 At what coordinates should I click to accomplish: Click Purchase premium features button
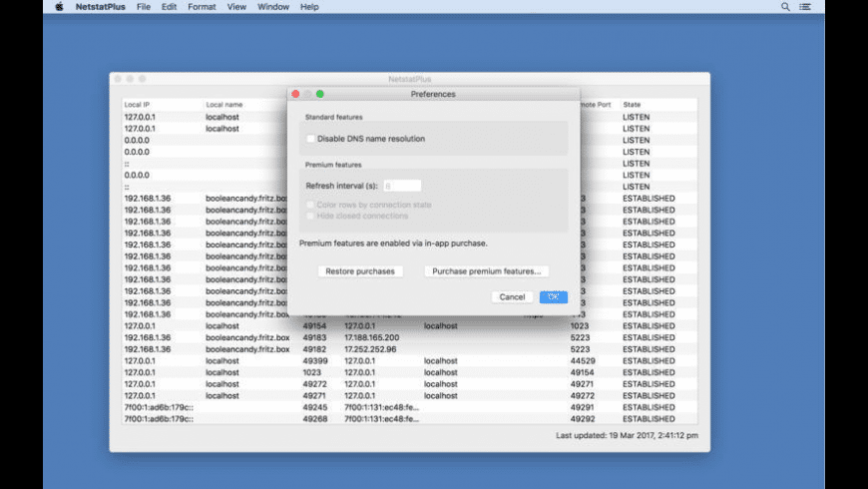(486, 271)
